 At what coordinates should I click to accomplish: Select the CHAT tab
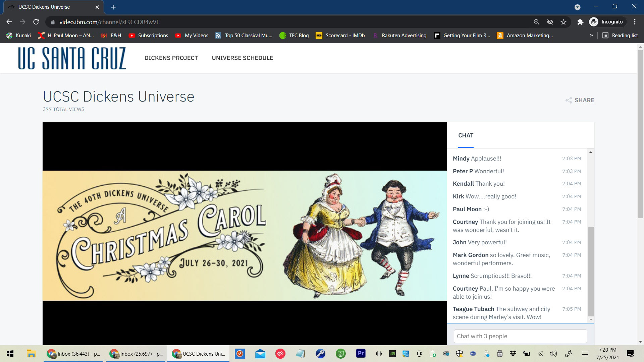pos(466,135)
